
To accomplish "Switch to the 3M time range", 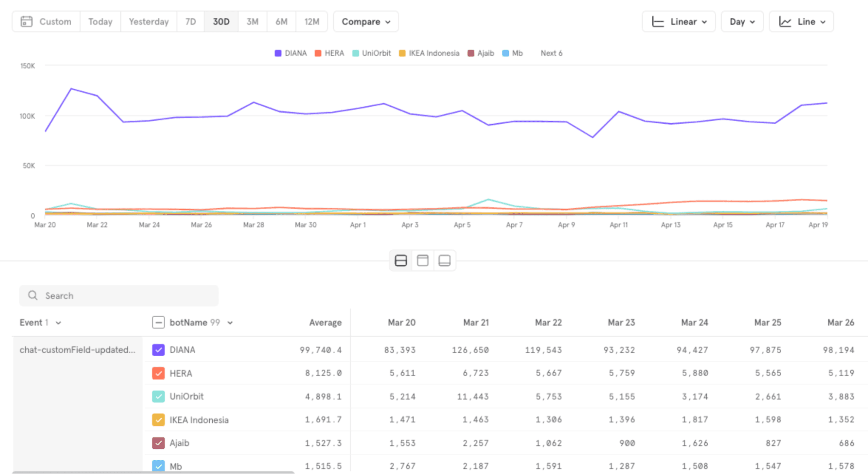I will (252, 22).
